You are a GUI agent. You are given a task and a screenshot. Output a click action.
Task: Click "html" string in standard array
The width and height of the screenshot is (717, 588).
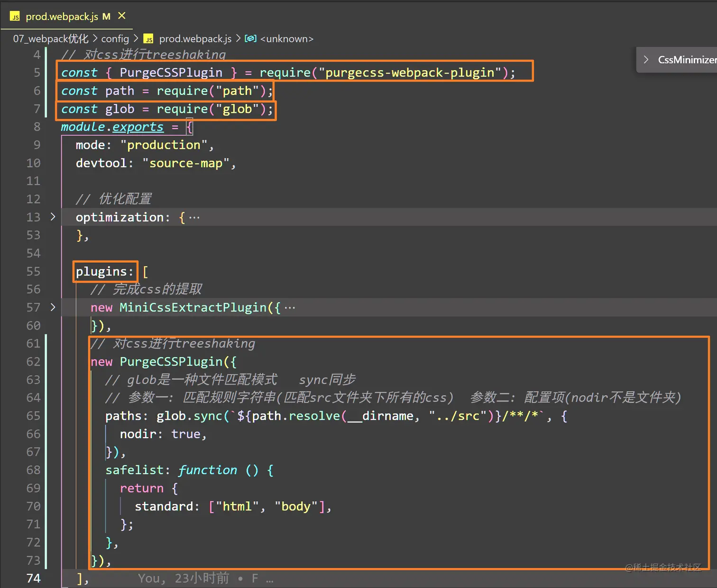click(x=237, y=506)
